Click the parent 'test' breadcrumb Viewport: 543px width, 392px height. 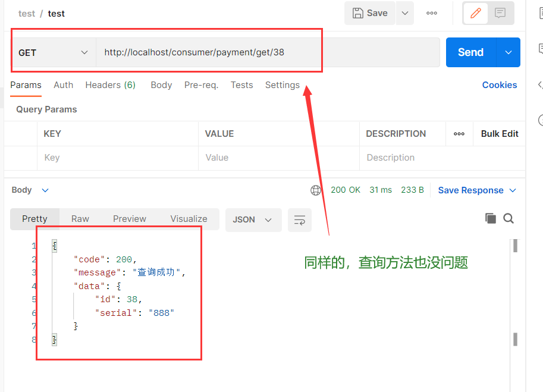[x=27, y=14]
